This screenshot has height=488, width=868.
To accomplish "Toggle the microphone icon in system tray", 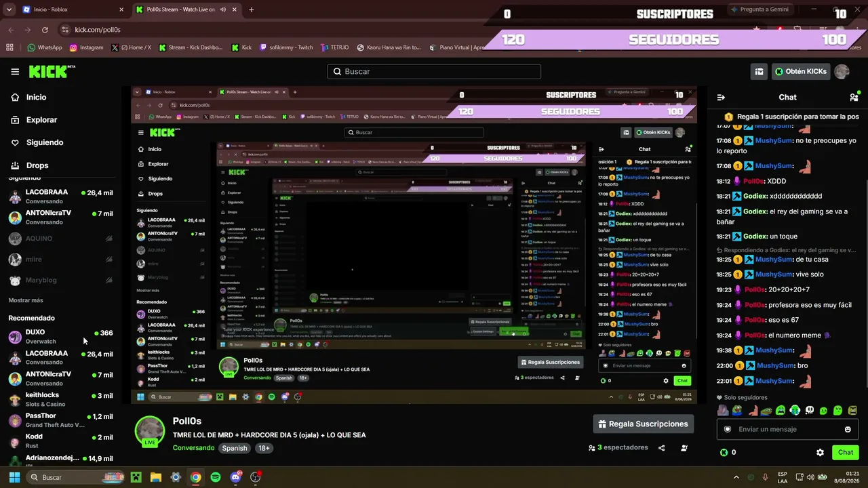I will point(766,477).
